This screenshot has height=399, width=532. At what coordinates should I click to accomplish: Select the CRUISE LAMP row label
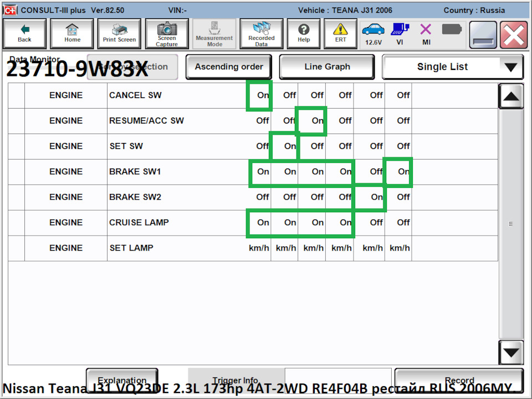(139, 223)
